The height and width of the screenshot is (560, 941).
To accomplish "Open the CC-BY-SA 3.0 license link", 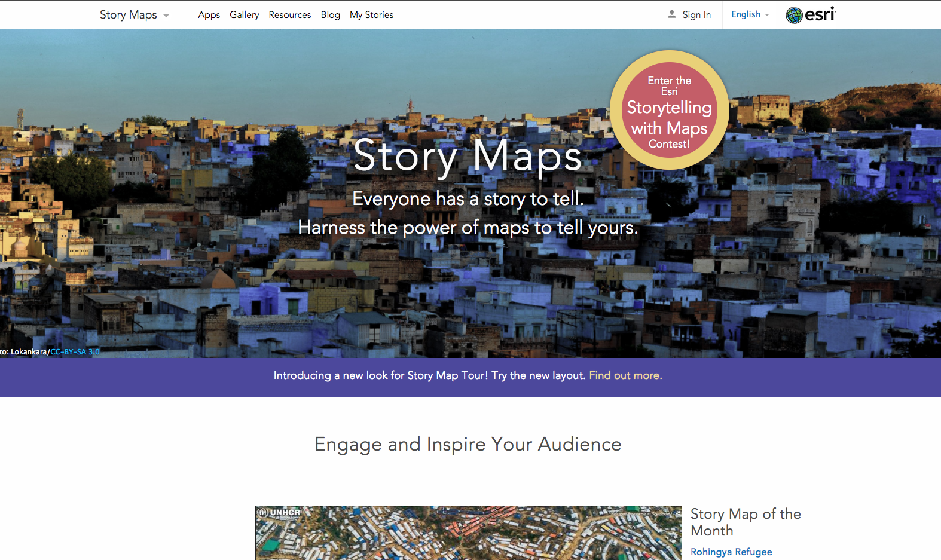I will (75, 352).
